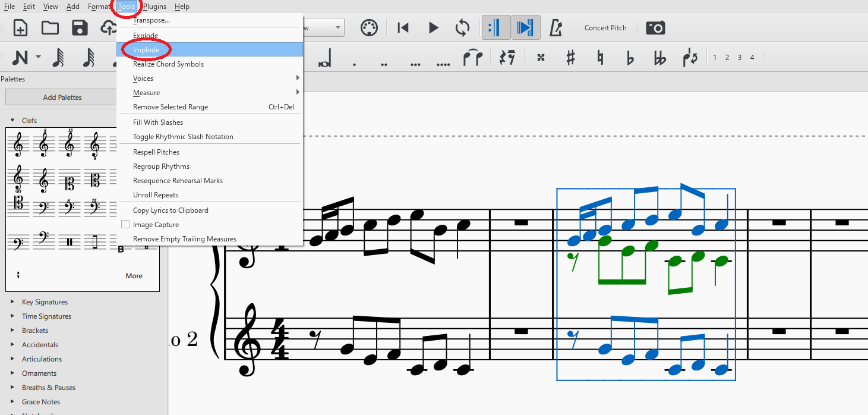Open a new score with the New icon
868x415 pixels.
[x=20, y=27]
